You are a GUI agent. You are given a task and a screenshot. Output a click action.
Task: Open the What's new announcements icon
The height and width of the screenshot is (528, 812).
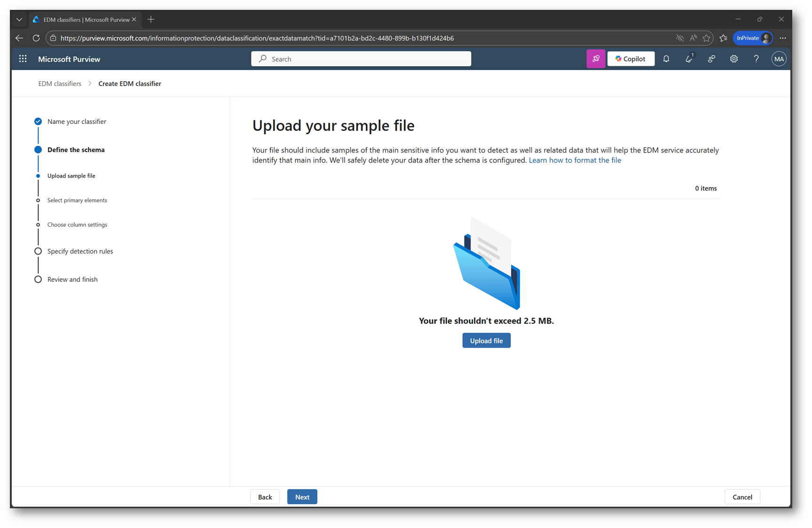pyautogui.click(x=689, y=59)
